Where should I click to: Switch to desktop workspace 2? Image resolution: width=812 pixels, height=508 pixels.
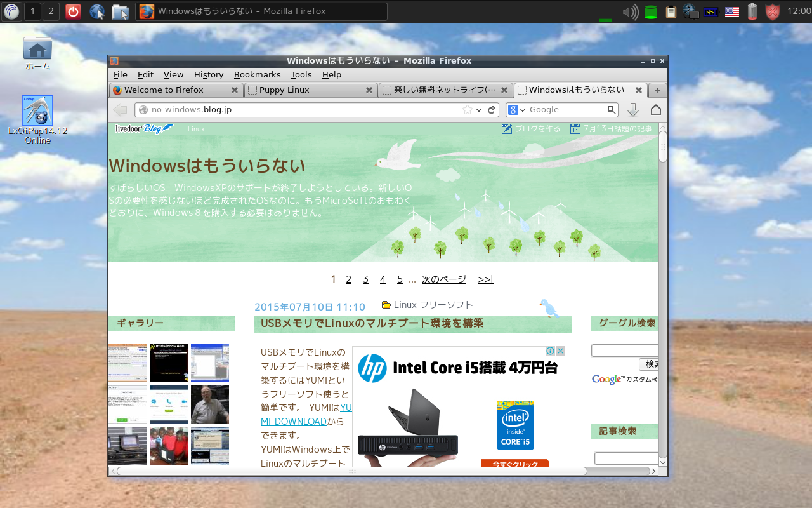(51, 11)
